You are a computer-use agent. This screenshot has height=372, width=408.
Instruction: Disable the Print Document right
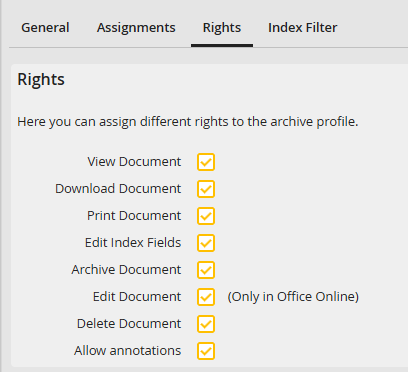point(206,216)
